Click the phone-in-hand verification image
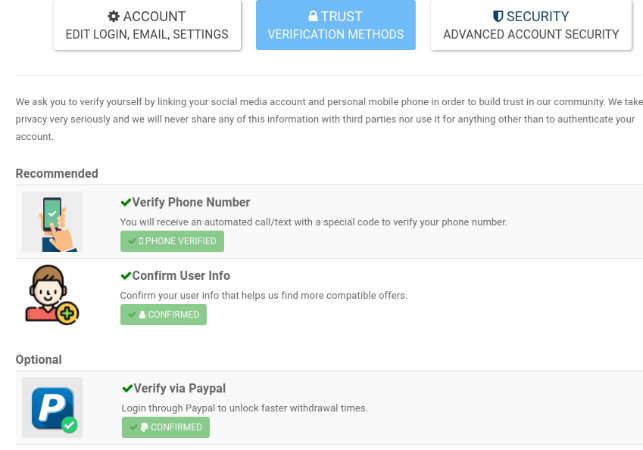Viewport: 643px width, 450px height. coord(52,222)
